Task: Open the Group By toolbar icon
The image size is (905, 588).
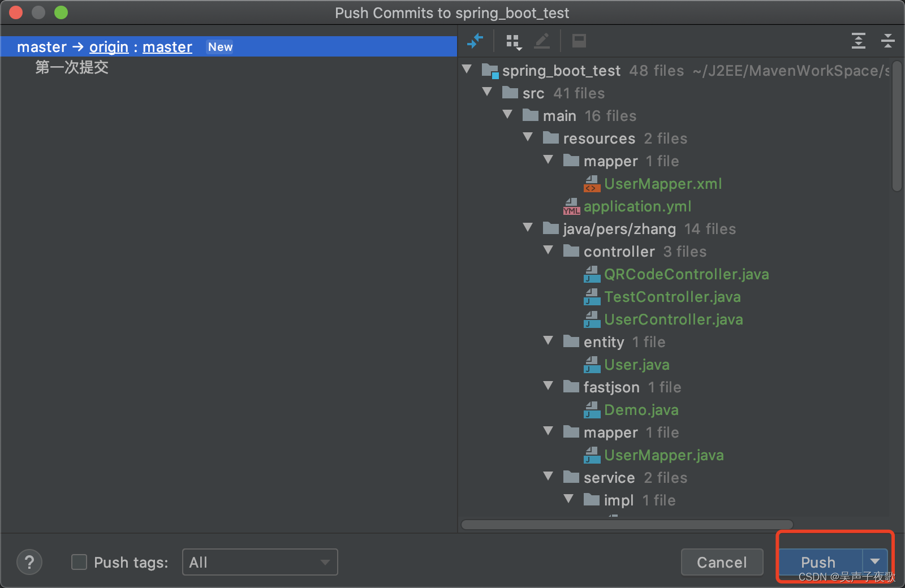Action: click(x=514, y=41)
